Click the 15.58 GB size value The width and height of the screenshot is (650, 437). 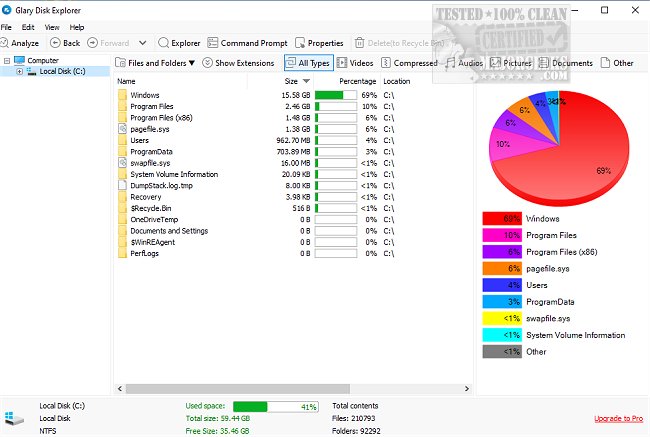click(296, 95)
